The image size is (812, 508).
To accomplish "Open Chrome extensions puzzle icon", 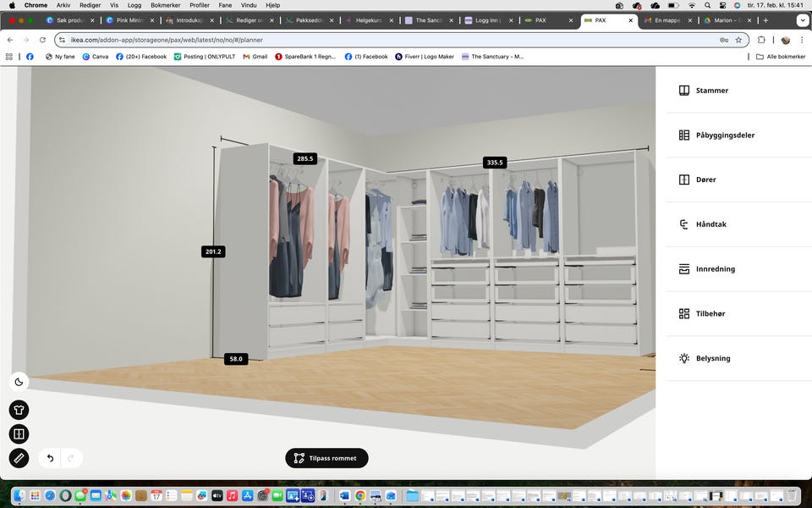I will coord(761,40).
